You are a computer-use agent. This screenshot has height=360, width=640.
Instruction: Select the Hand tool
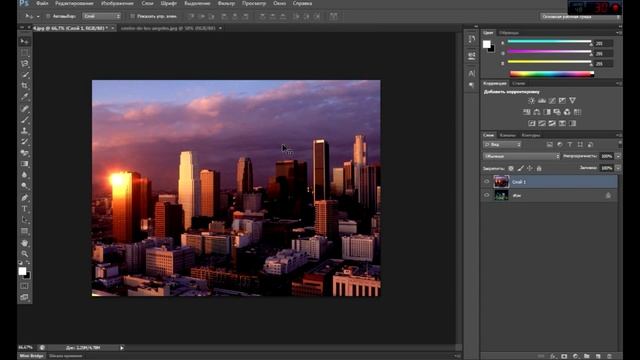coord(24,243)
